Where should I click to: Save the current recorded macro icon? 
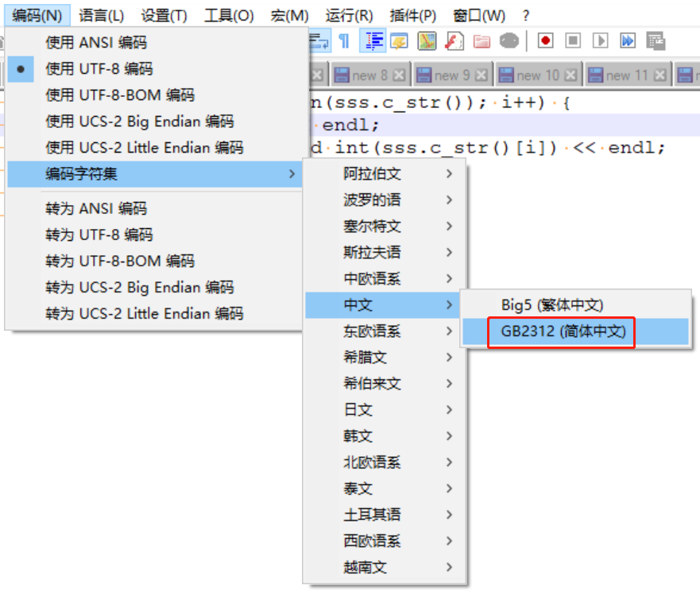pyautogui.click(x=656, y=41)
